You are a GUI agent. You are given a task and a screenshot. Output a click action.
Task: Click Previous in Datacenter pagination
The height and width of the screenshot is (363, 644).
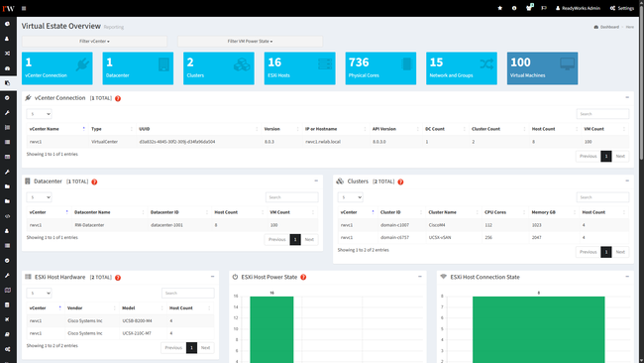tap(277, 240)
